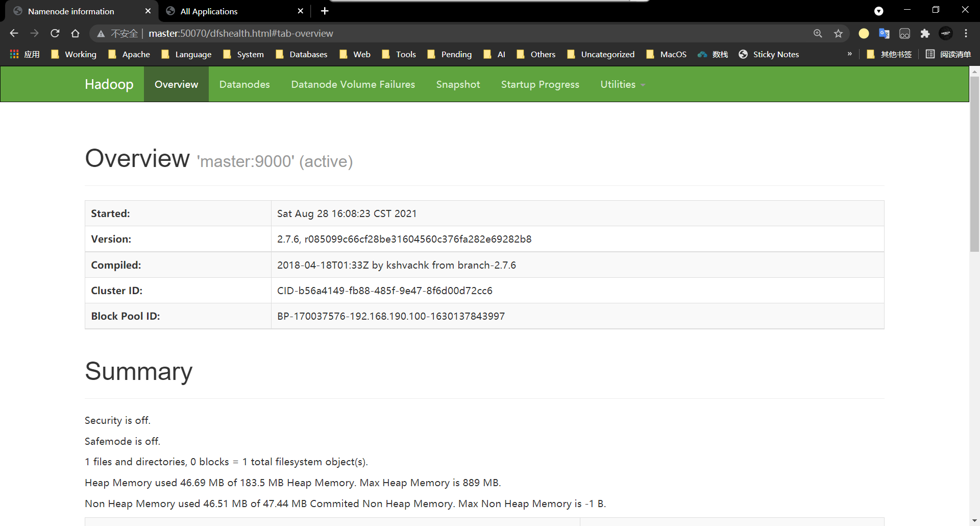Image resolution: width=980 pixels, height=526 pixels.
Task: Go back using browser back arrow
Action: coord(14,33)
